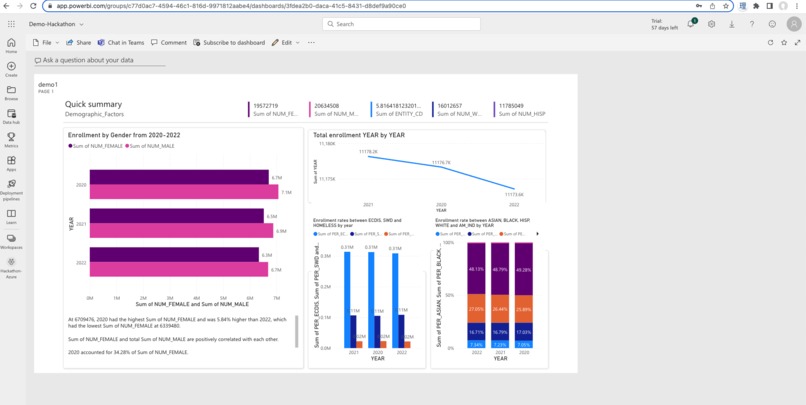806x405 pixels.
Task: Refresh the dashboard tiles
Action: [770, 43]
